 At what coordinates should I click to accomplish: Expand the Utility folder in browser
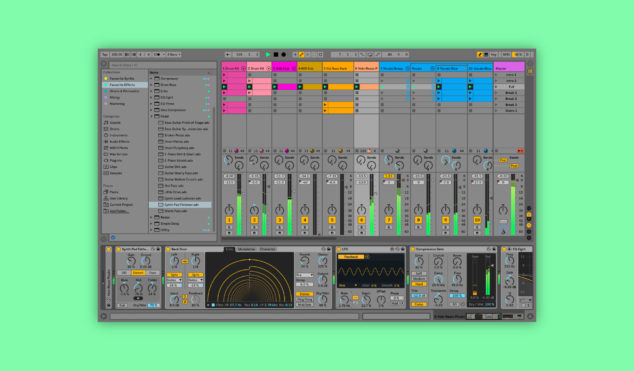pyautogui.click(x=152, y=230)
